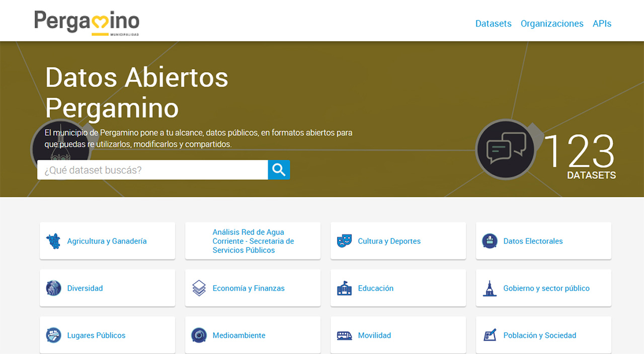
Task: Click the Pergamino Municipalidad logo
Action: click(x=87, y=23)
